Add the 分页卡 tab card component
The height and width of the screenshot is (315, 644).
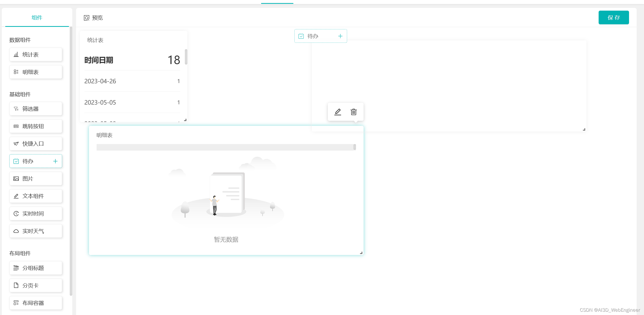[x=36, y=285]
